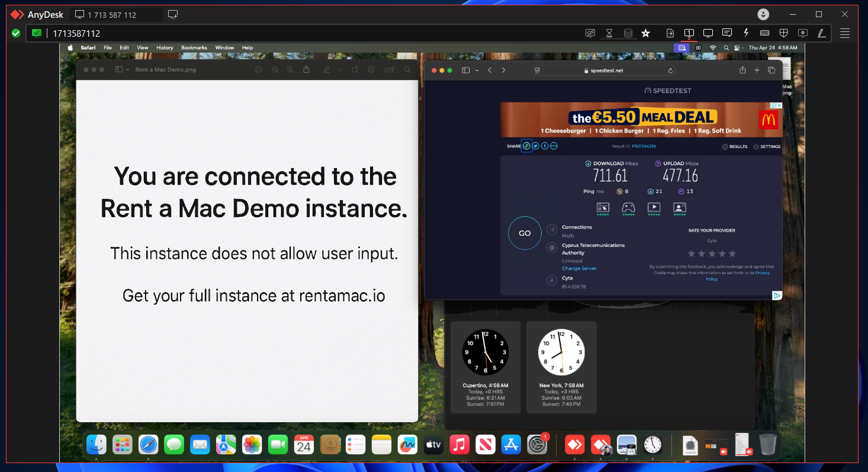The width and height of the screenshot is (868, 472).
Task: Open AnyDesk file transfer icon
Action: coord(670,33)
